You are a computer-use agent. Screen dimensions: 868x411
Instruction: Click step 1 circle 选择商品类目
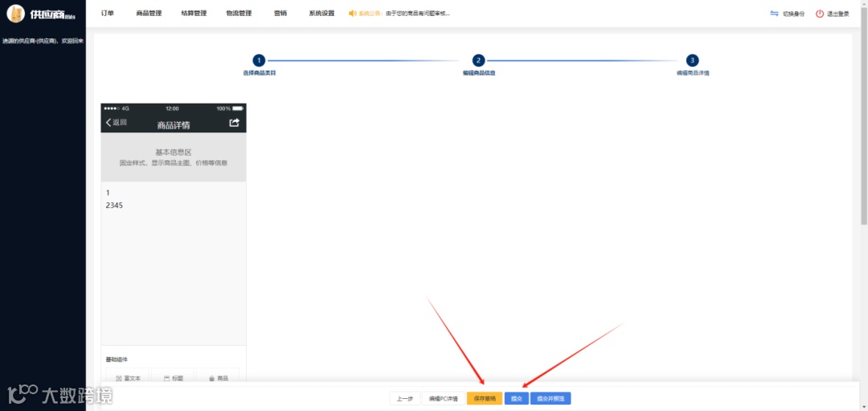259,61
